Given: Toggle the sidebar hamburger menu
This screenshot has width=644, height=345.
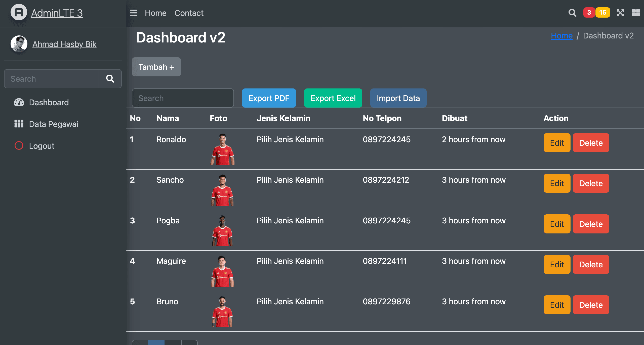Looking at the screenshot, I should pyautogui.click(x=133, y=13).
